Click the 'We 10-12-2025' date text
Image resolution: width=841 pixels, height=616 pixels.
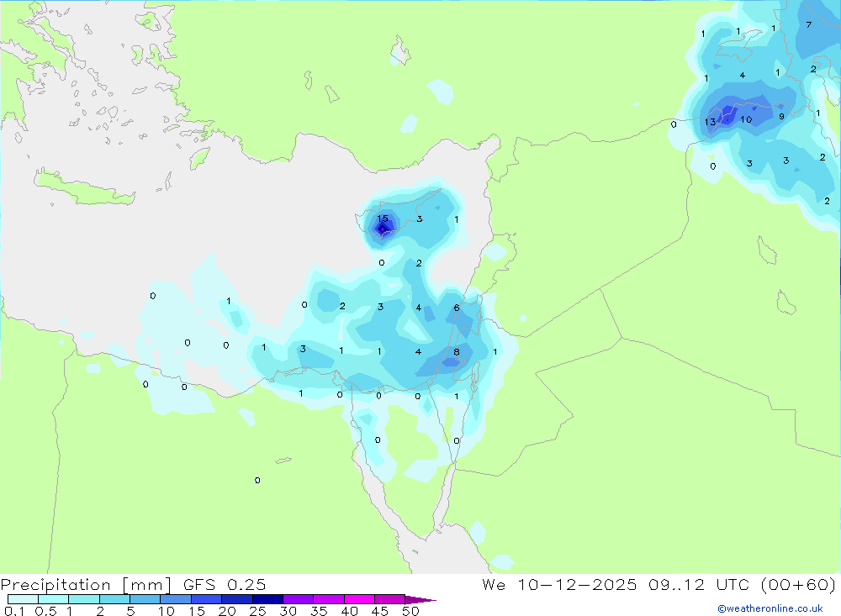coord(559,584)
